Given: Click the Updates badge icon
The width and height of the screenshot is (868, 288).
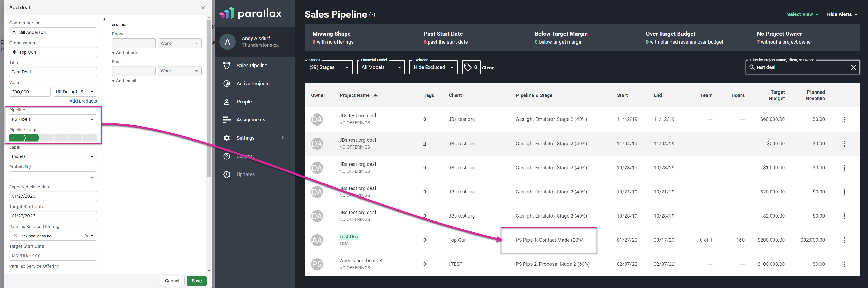Looking at the screenshot, I should pos(227,174).
